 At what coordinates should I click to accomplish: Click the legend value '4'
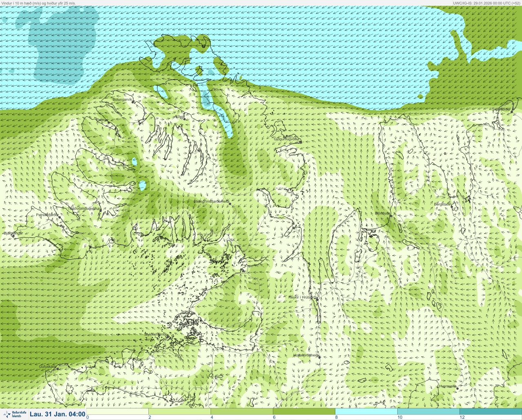point(212,417)
